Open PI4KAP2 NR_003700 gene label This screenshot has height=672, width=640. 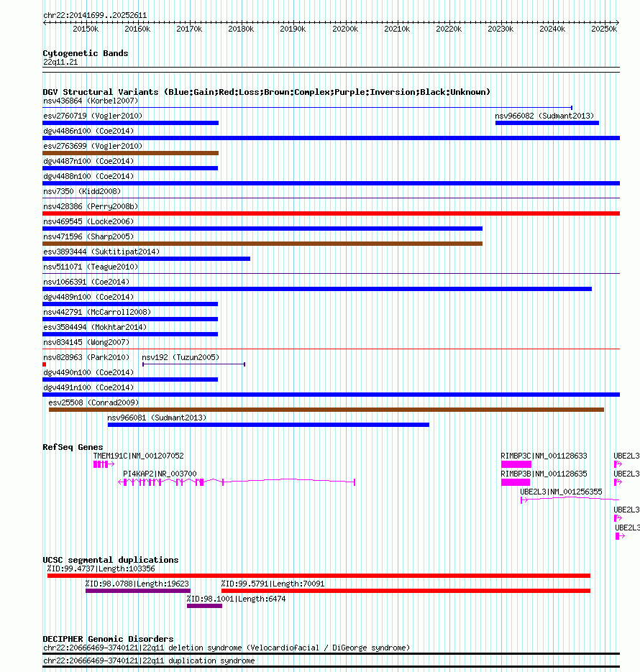(x=160, y=474)
